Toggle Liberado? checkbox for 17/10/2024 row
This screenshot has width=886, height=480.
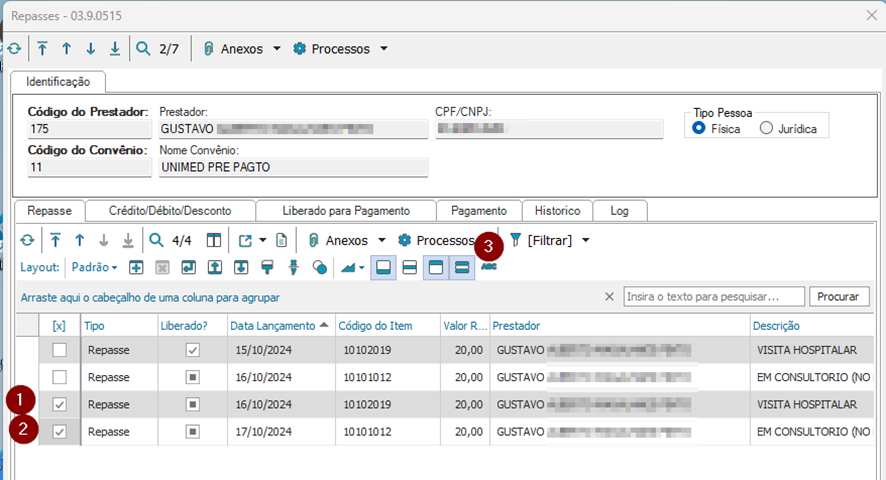tap(193, 431)
